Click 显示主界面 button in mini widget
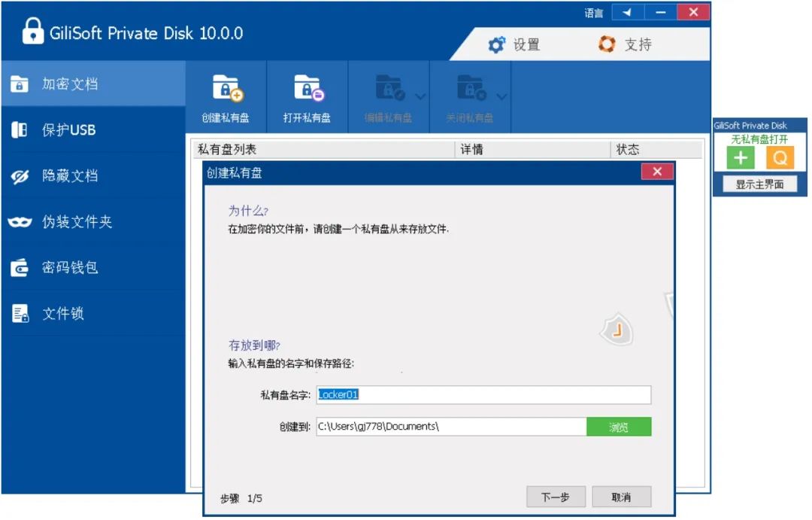This screenshot has width=812, height=520. [759, 184]
